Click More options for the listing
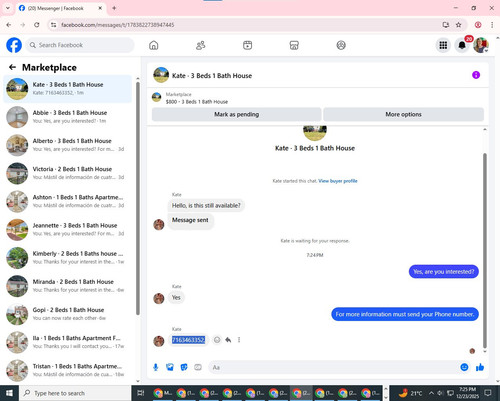This screenshot has width=500, height=401. pos(403,114)
